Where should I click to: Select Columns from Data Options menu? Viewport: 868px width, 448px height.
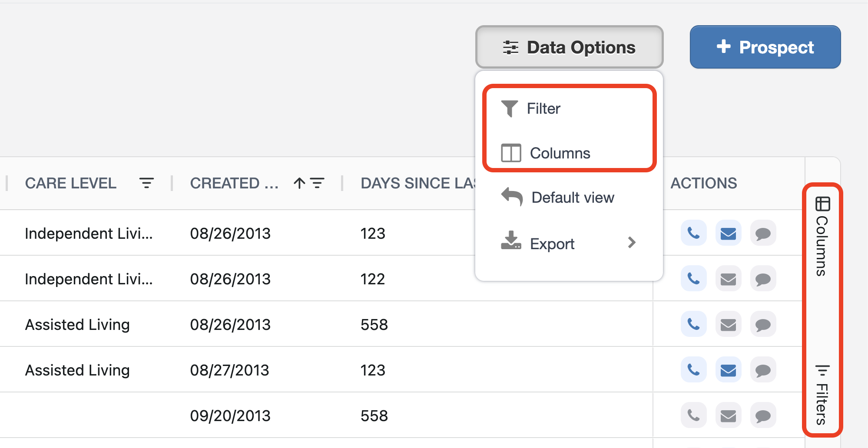560,153
